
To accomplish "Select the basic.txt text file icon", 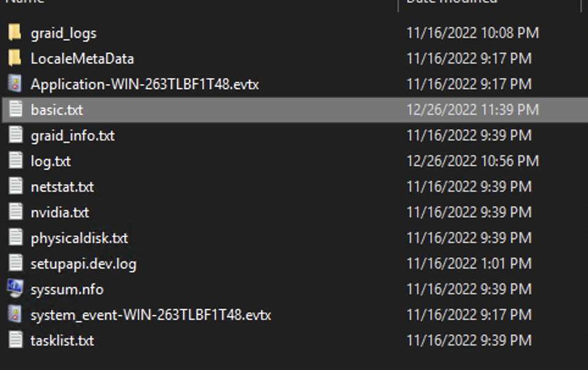I will [15, 109].
